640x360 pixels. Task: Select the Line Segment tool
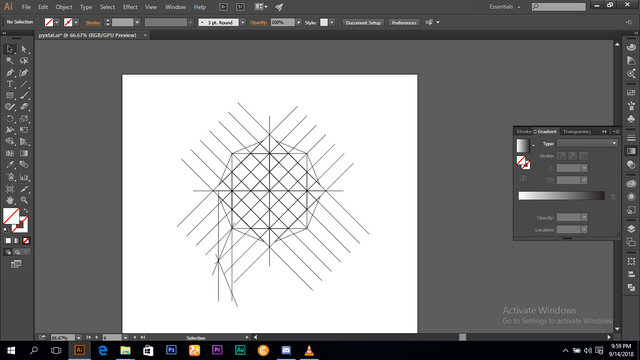coord(24,84)
